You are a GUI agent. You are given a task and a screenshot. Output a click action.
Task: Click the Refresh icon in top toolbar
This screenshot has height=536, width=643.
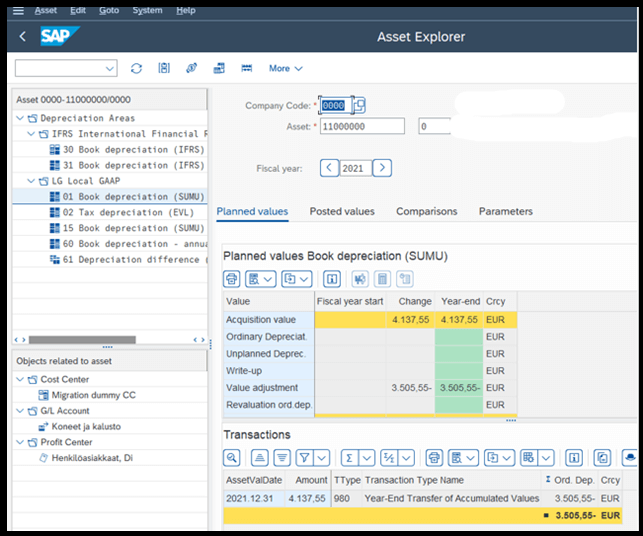[136, 68]
